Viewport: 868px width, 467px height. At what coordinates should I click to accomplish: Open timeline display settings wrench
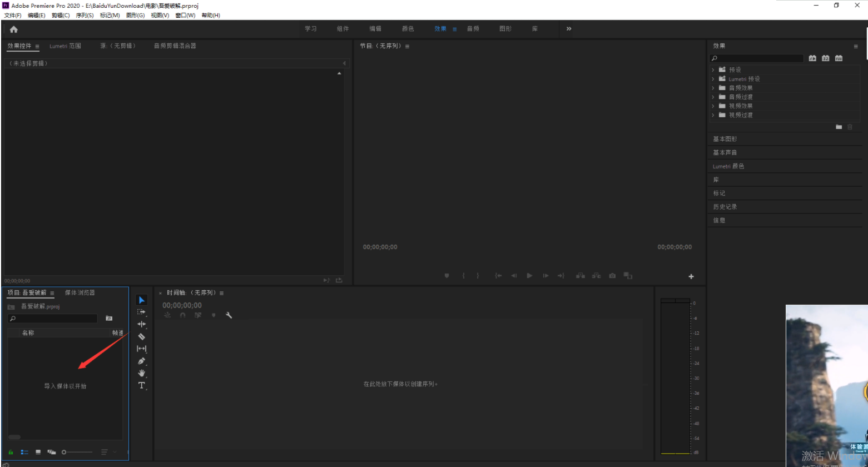229,315
